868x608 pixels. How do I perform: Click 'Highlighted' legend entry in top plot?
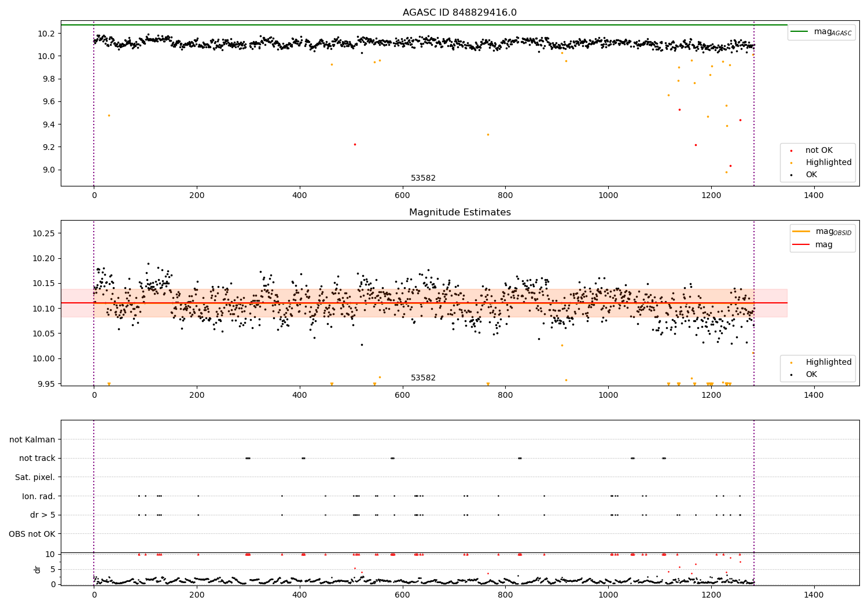tap(829, 163)
